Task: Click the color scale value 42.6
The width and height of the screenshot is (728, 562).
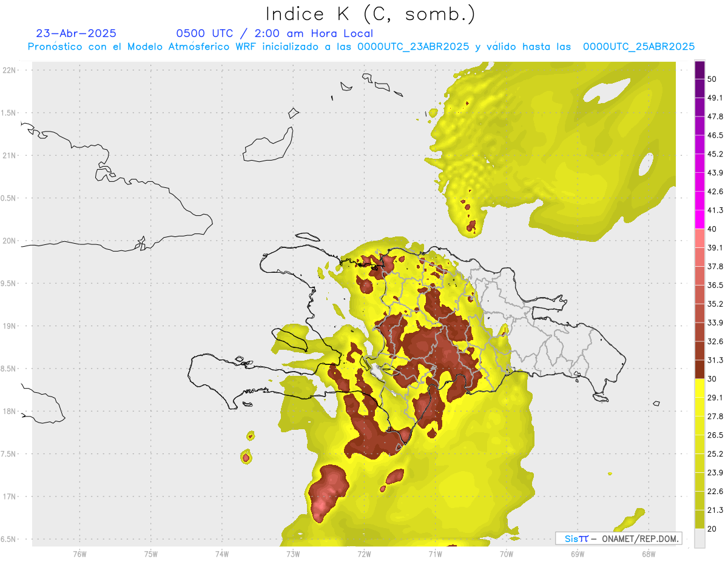Action: point(715,192)
